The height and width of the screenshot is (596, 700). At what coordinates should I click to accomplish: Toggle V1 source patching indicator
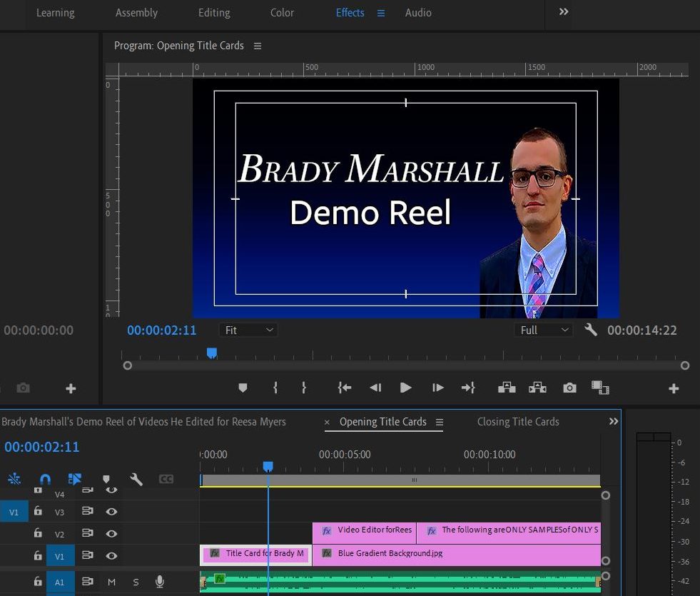click(x=14, y=512)
